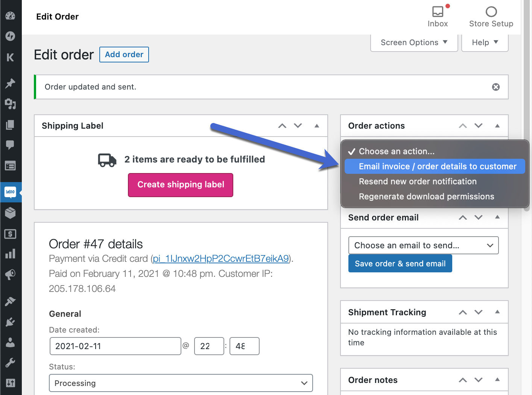
Task: Open the Analytics bar chart icon
Action: 10,254
